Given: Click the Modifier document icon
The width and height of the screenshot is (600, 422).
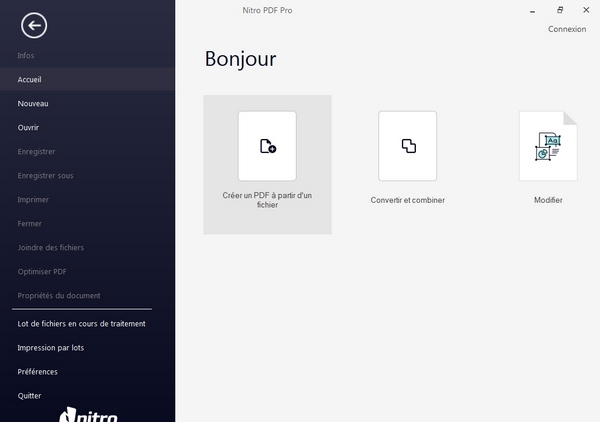Looking at the screenshot, I should click(547, 146).
